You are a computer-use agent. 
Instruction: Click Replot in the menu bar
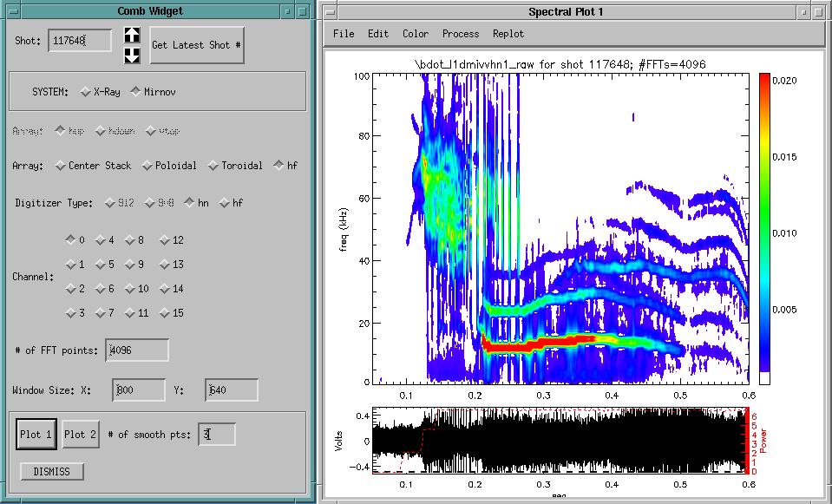[x=508, y=34]
